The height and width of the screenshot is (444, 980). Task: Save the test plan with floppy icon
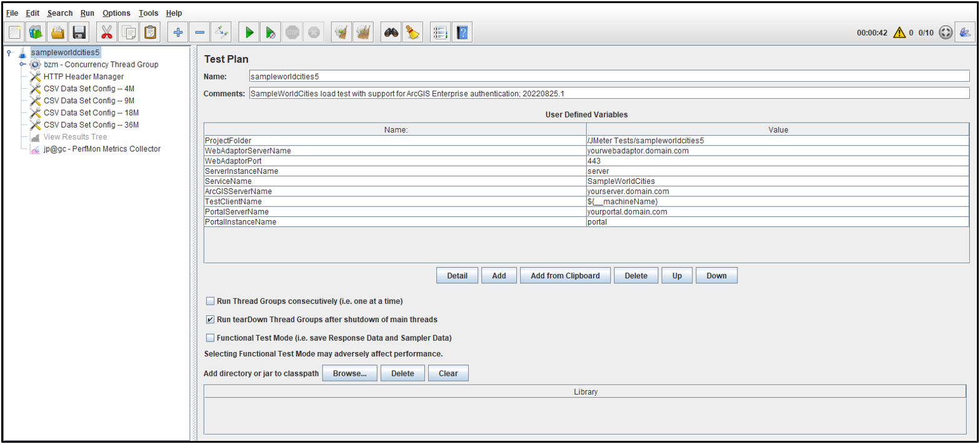click(x=79, y=32)
